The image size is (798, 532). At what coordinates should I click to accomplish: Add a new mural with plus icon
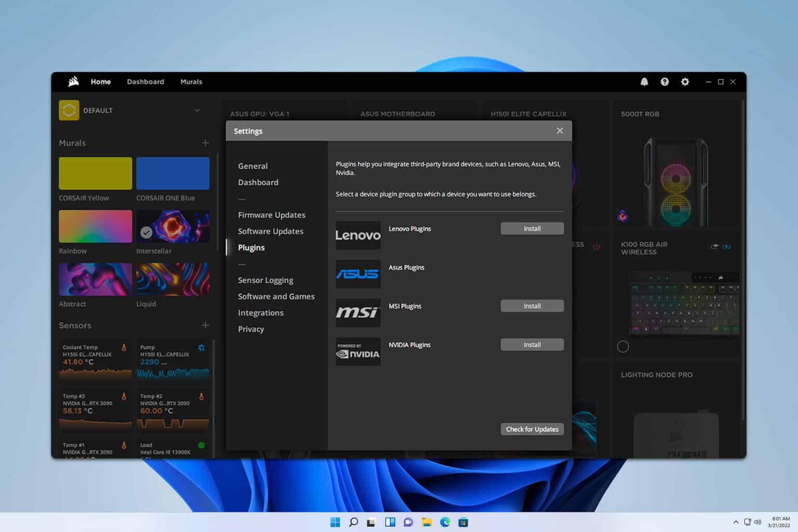(206, 143)
